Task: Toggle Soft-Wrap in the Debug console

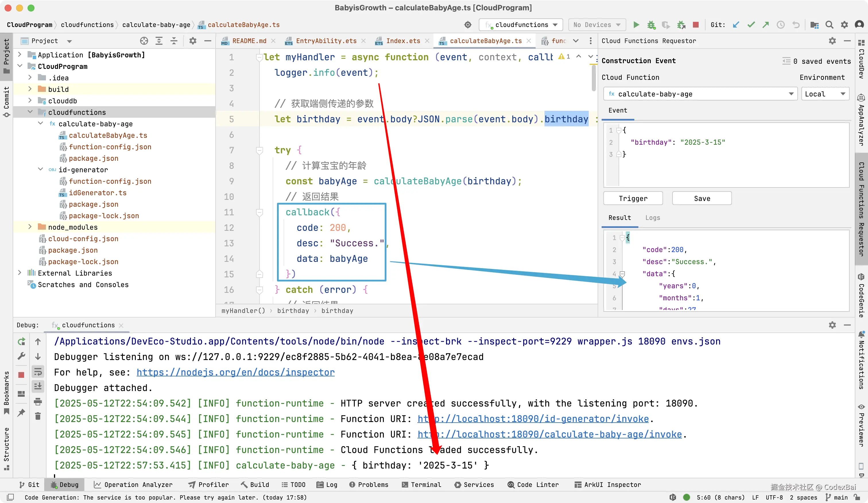Action: click(x=38, y=372)
